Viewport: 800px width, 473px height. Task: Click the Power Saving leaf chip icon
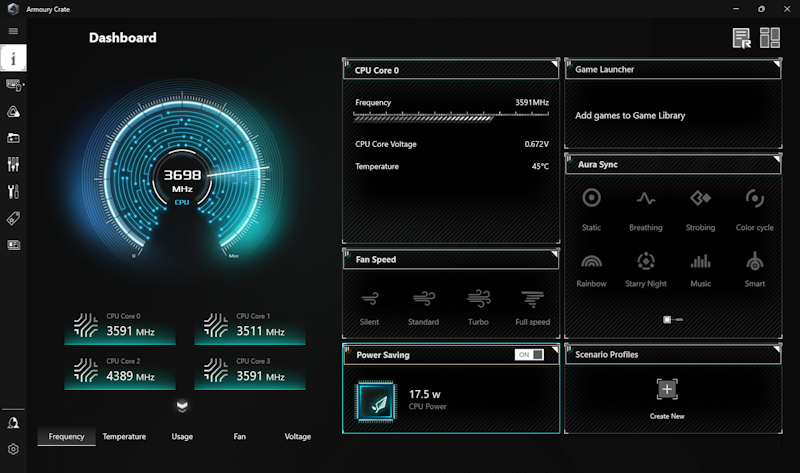[x=377, y=401]
